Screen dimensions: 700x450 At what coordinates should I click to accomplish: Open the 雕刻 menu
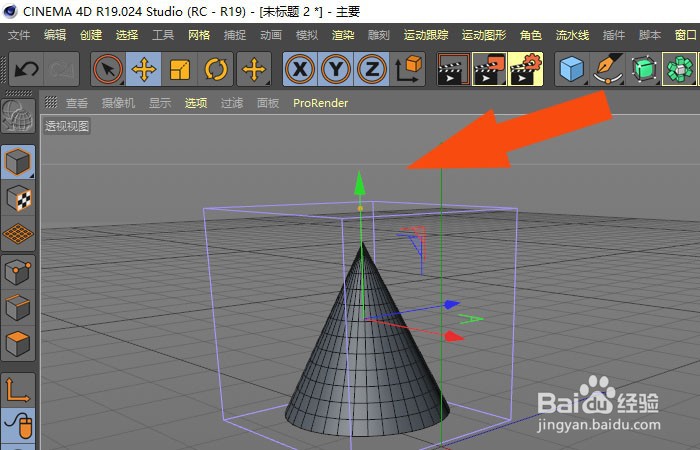pos(379,35)
